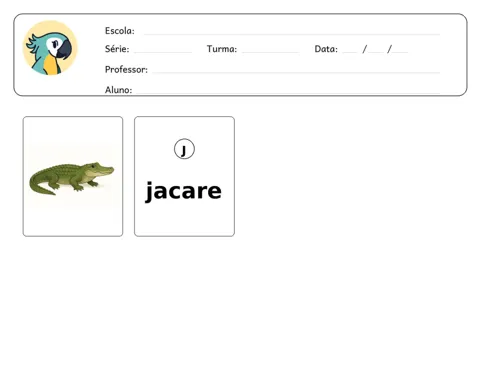The height and width of the screenshot is (384, 480).
Task: Click the word jacare
Action: [x=184, y=191]
